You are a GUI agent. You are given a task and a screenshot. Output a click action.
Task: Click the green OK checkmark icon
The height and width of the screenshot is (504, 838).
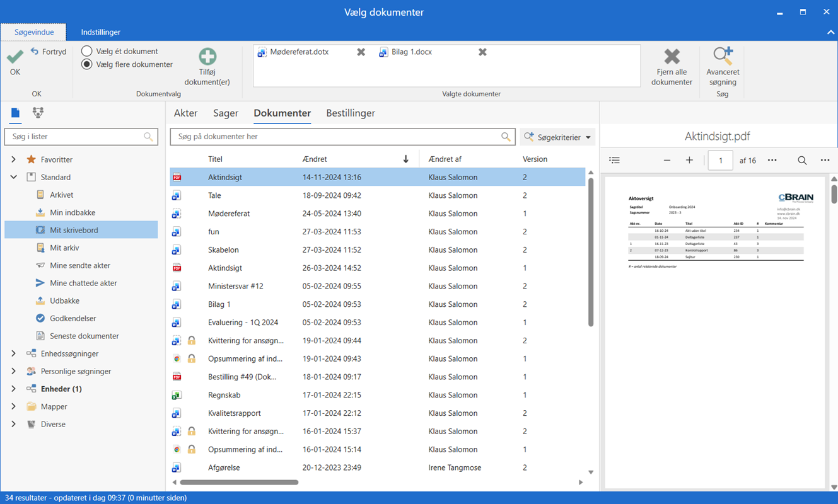pos(15,57)
